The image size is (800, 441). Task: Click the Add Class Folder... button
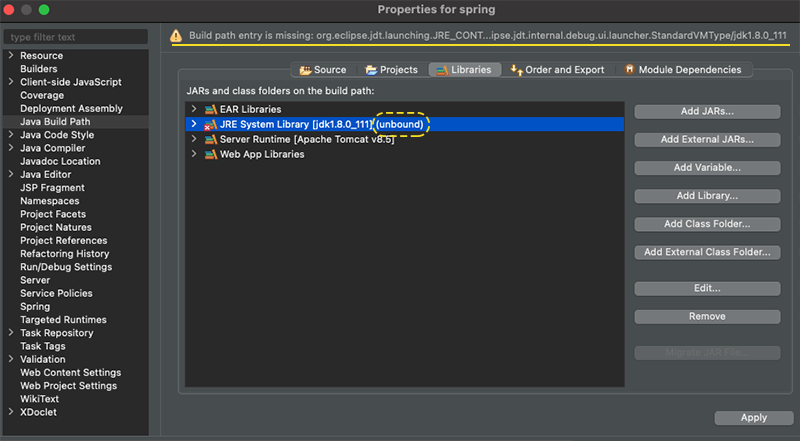tap(707, 224)
